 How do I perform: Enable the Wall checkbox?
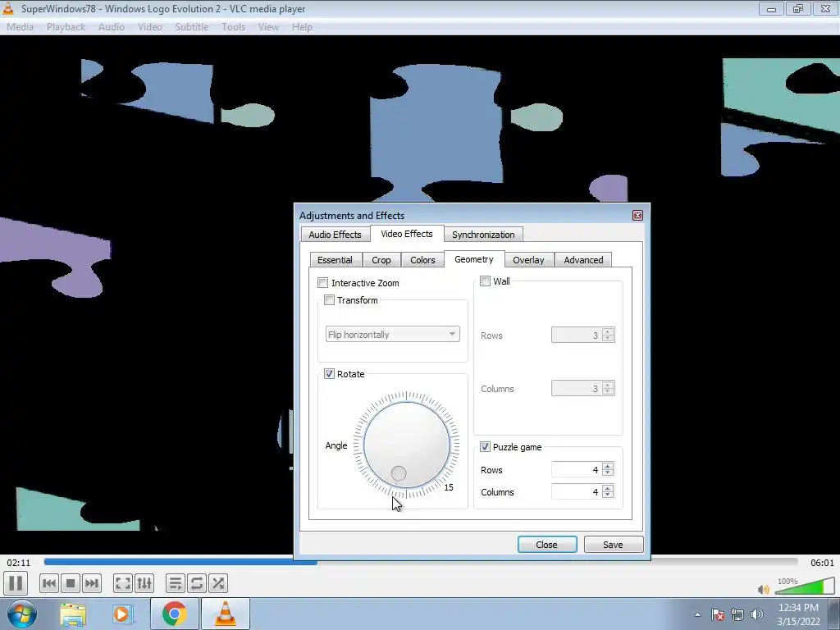(x=486, y=281)
